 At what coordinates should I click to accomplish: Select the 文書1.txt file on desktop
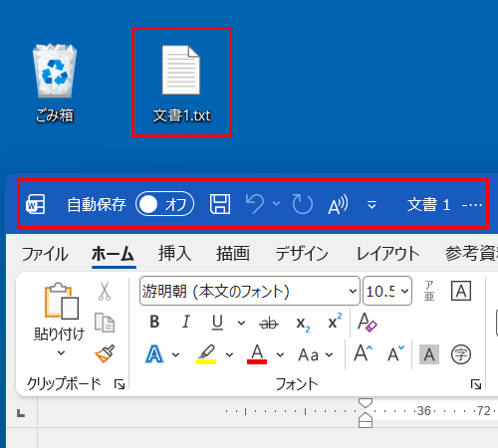click(181, 83)
